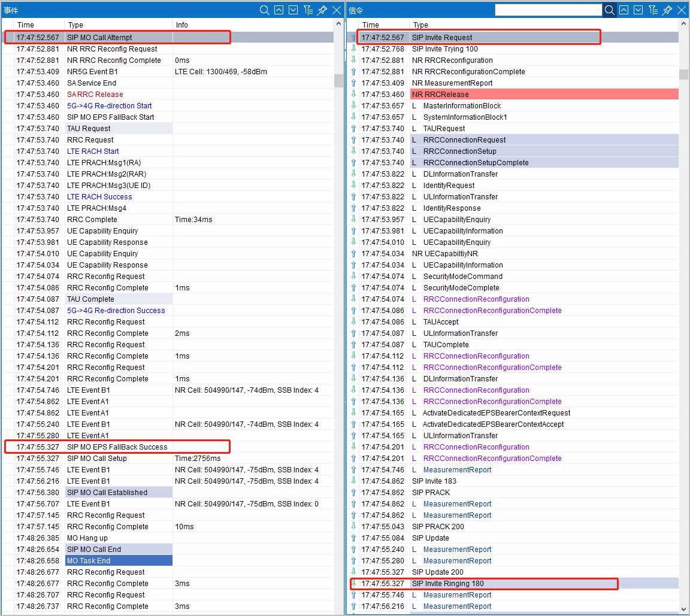690x616 pixels.
Task: Jump to next match in events panel
Action: [x=293, y=10]
